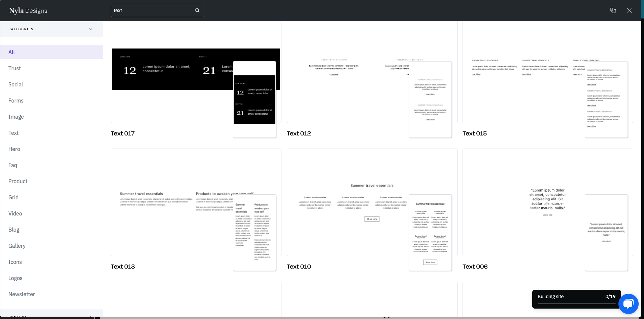Viewport: 644px width, 319px height.
Task: Collapse the Categories section chevron
Action: [x=91, y=29]
